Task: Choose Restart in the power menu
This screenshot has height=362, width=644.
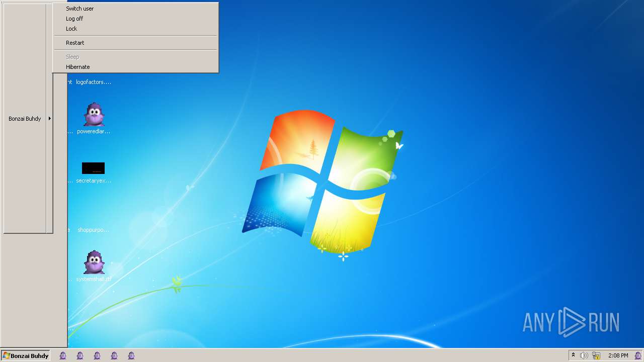Action: click(x=136, y=43)
